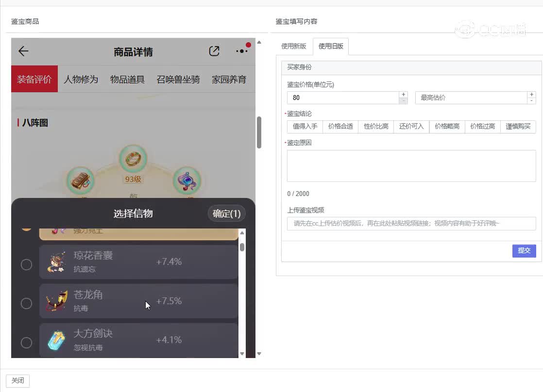Choose the 性价比高 conclusion option
The image size is (543, 392).
pos(376,127)
